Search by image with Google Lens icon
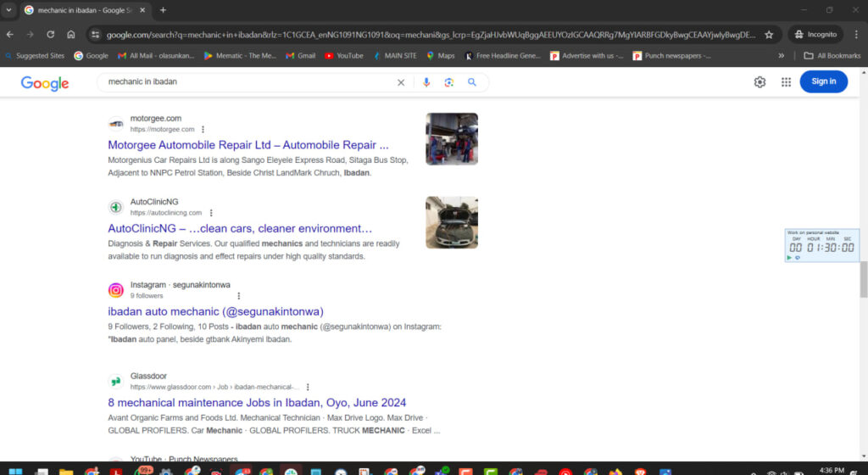The image size is (868, 475). [449, 82]
